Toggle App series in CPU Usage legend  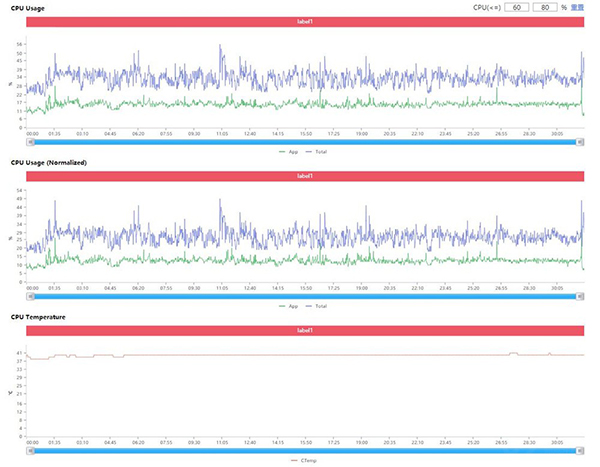289,151
